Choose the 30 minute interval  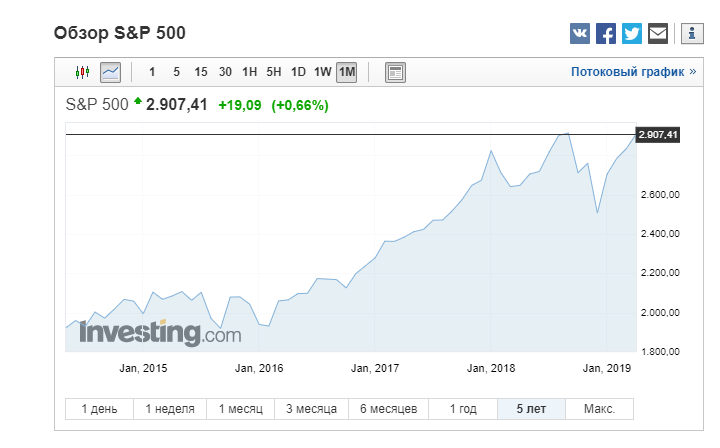click(225, 72)
